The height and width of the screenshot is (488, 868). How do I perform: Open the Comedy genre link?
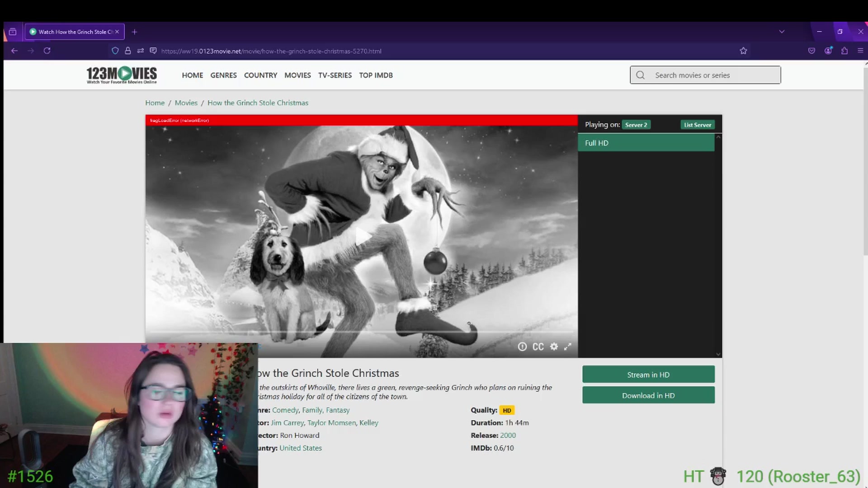tap(285, 410)
